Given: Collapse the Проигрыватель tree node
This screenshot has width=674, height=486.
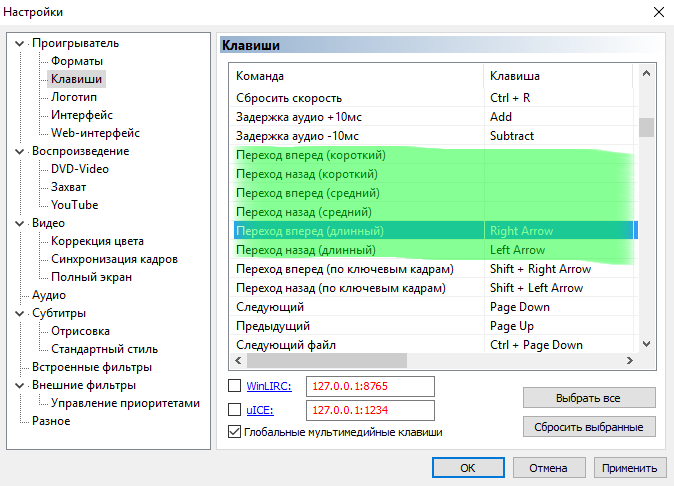Looking at the screenshot, I should point(18,44).
